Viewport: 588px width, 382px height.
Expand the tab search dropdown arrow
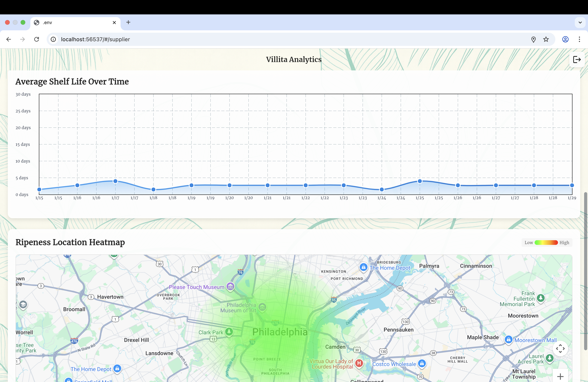coord(580,23)
